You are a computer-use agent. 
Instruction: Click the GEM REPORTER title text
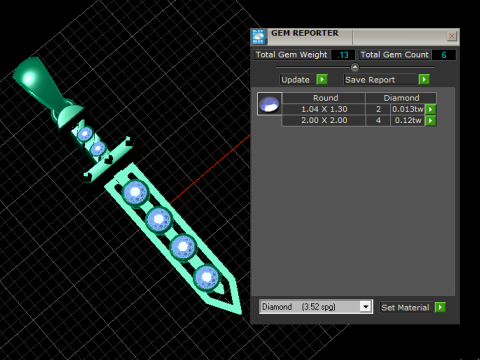click(305, 33)
